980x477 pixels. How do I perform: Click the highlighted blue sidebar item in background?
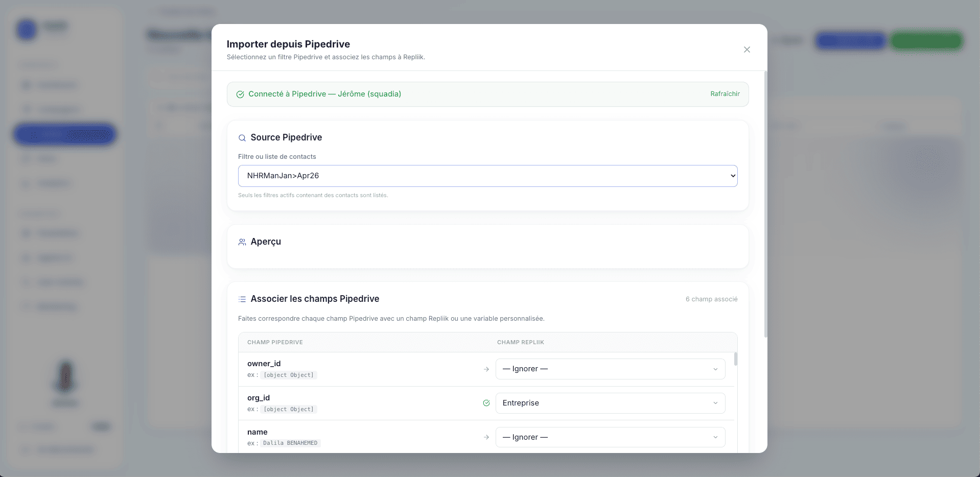[x=65, y=134]
